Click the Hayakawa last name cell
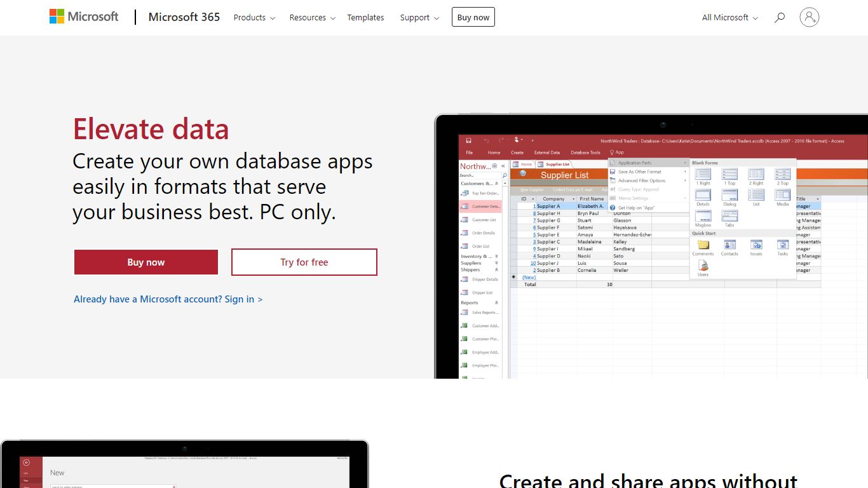This screenshot has height=488, width=868. point(632,227)
